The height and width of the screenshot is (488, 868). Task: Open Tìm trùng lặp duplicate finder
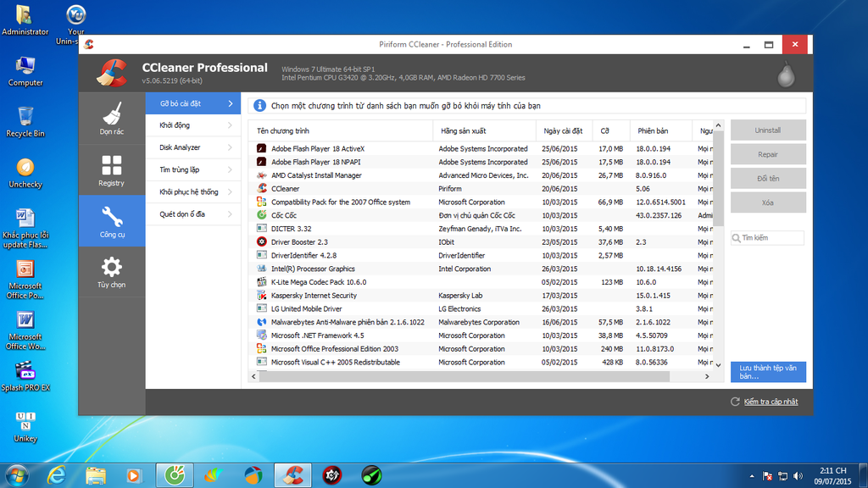pos(192,169)
